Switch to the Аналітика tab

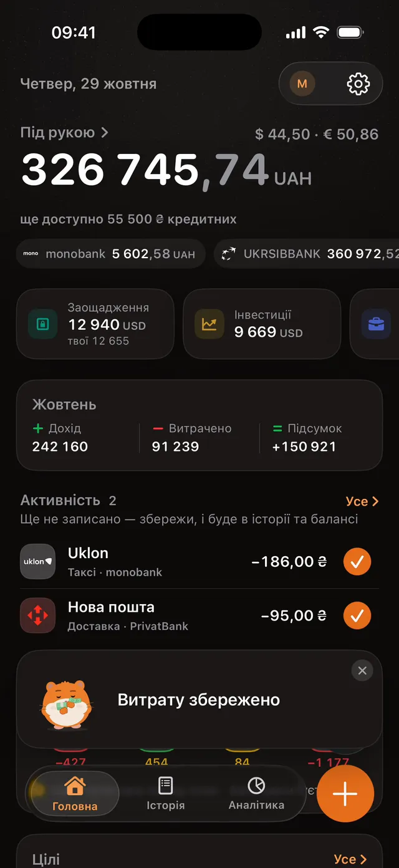pyautogui.click(x=256, y=794)
